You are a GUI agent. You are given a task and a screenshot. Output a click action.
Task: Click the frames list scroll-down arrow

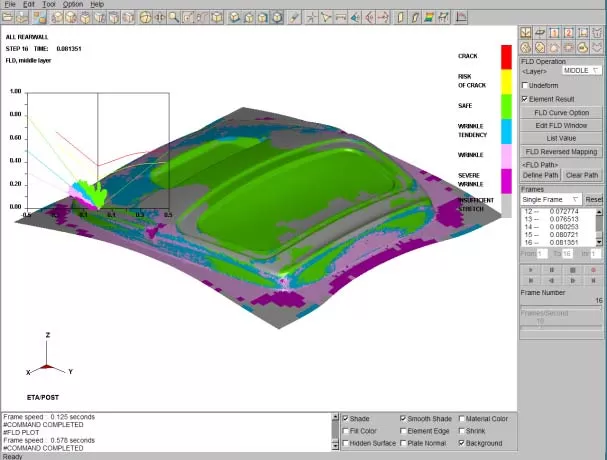coord(599,242)
